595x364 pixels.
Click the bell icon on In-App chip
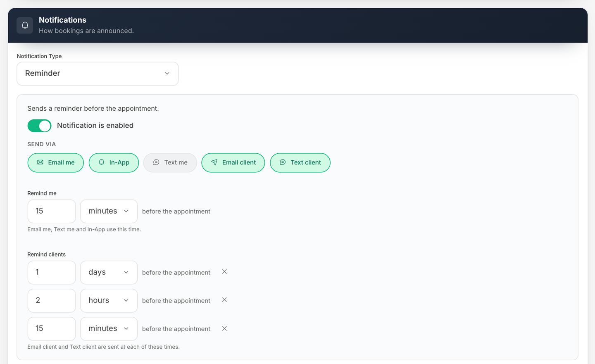[x=101, y=162]
